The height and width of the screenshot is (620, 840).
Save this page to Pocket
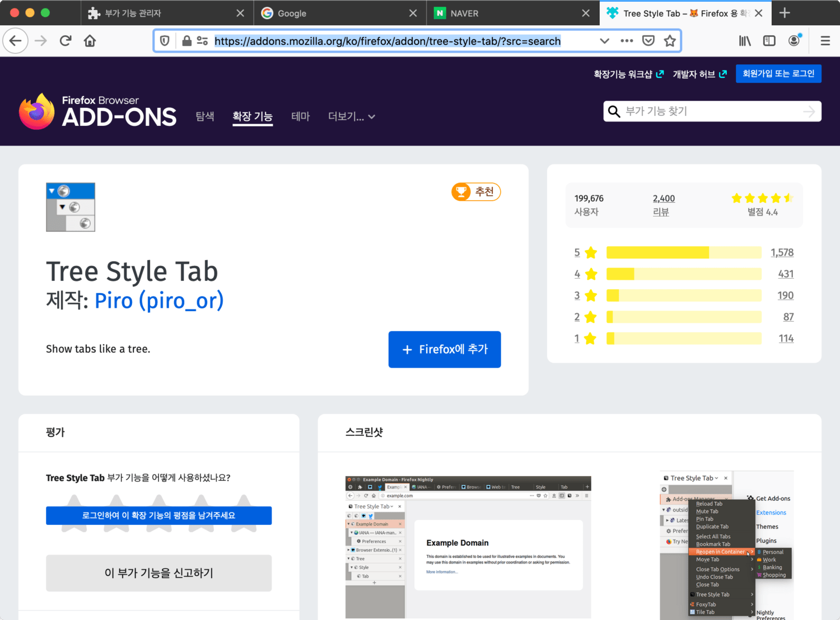[x=648, y=41]
